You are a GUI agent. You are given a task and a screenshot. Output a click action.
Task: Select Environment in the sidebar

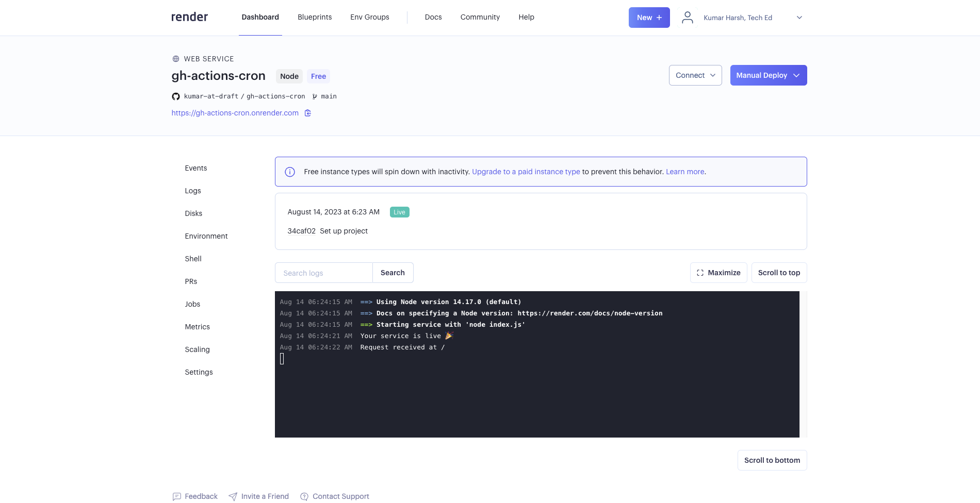[206, 236]
